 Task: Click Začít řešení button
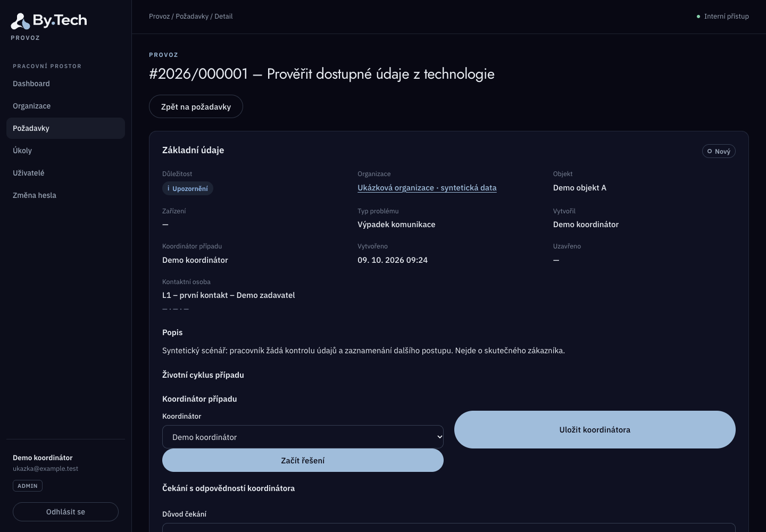coord(303,460)
